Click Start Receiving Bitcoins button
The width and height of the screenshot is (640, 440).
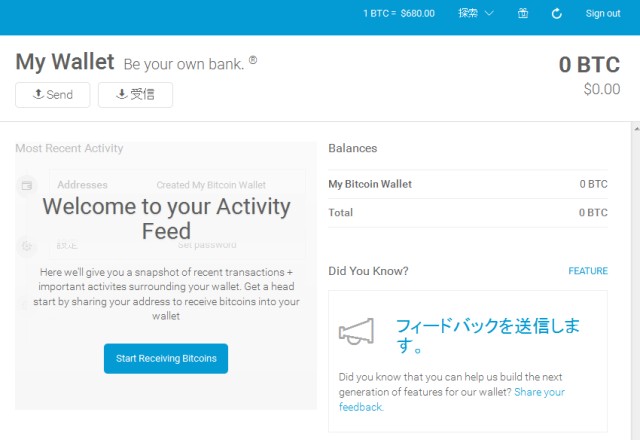pyautogui.click(x=166, y=358)
